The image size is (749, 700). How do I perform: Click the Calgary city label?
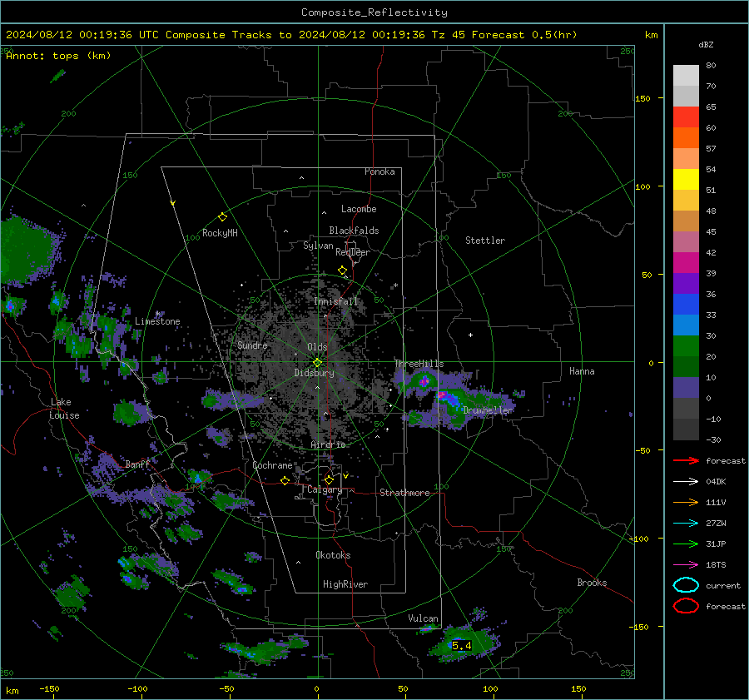pyautogui.click(x=325, y=489)
